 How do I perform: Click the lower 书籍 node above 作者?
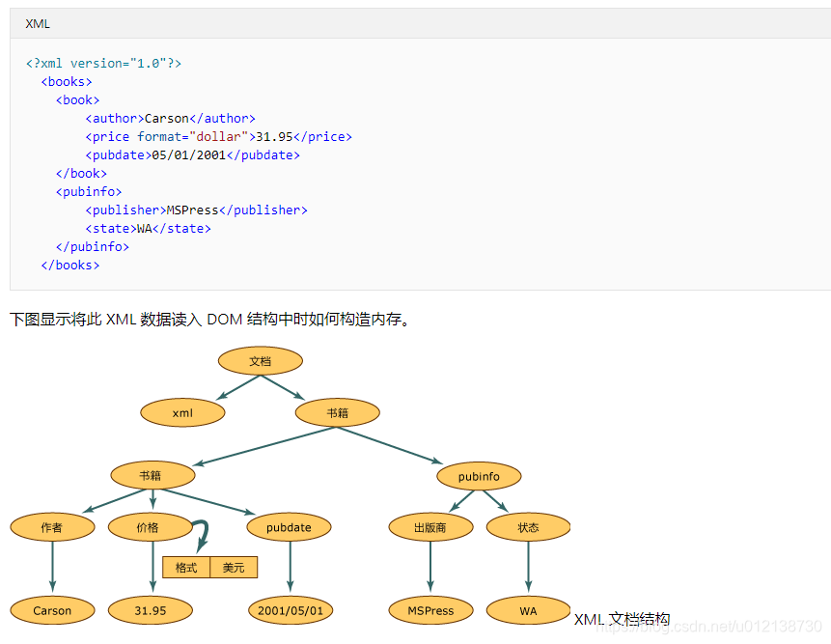pyautogui.click(x=152, y=475)
